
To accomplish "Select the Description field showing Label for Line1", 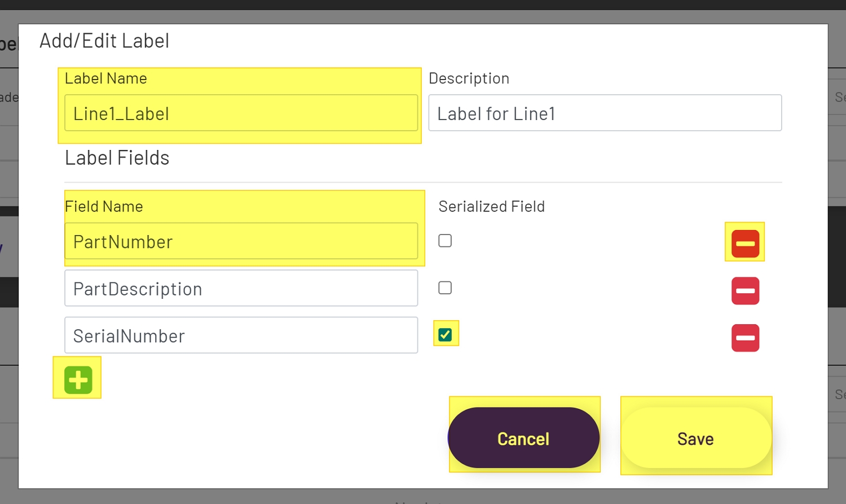I will click(605, 113).
